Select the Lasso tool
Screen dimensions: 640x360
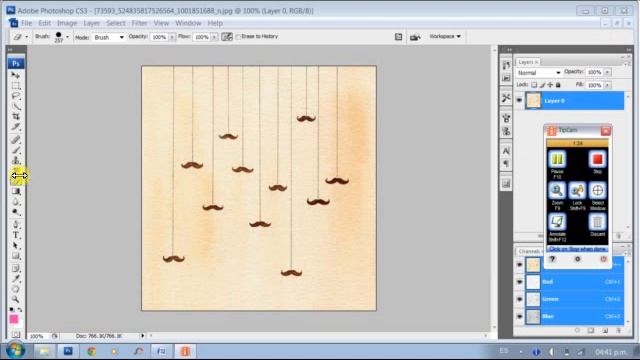coord(16,96)
